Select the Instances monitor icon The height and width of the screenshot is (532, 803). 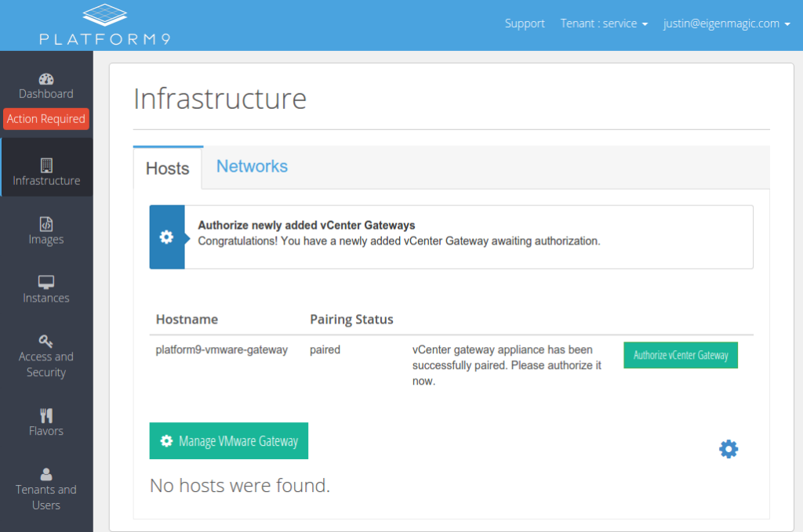click(x=46, y=282)
